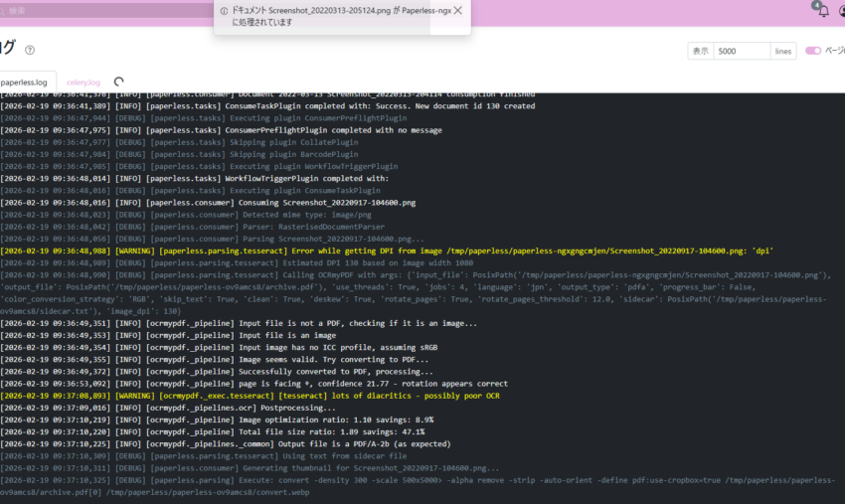Open the user profile account icon
Image resolution: width=845 pixels, height=504 pixels.
(x=841, y=12)
